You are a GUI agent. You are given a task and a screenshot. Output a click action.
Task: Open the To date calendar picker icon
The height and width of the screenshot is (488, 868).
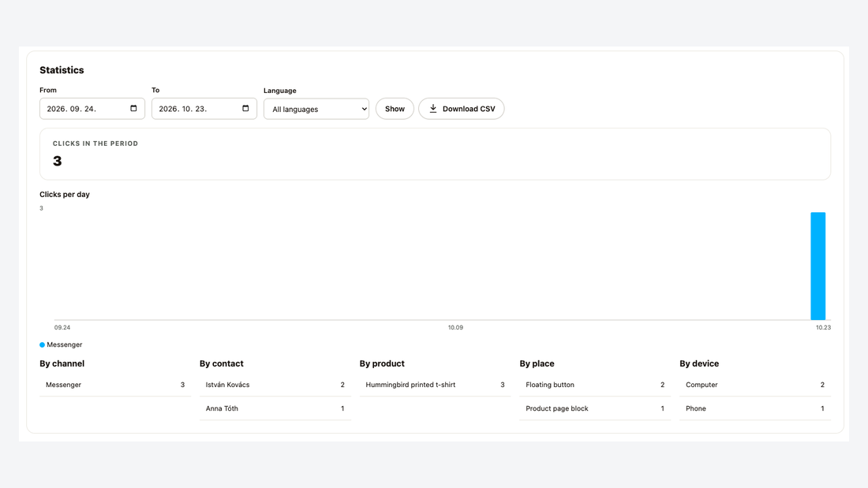point(245,109)
